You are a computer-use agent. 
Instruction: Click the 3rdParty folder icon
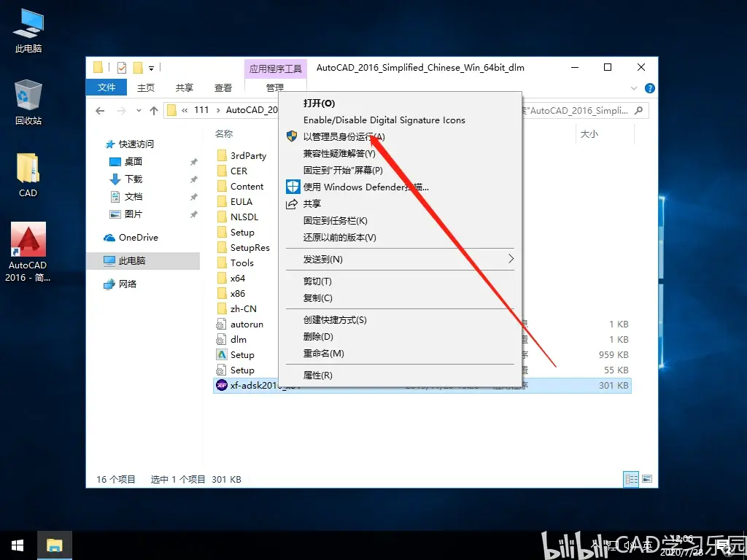click(222, 155)
